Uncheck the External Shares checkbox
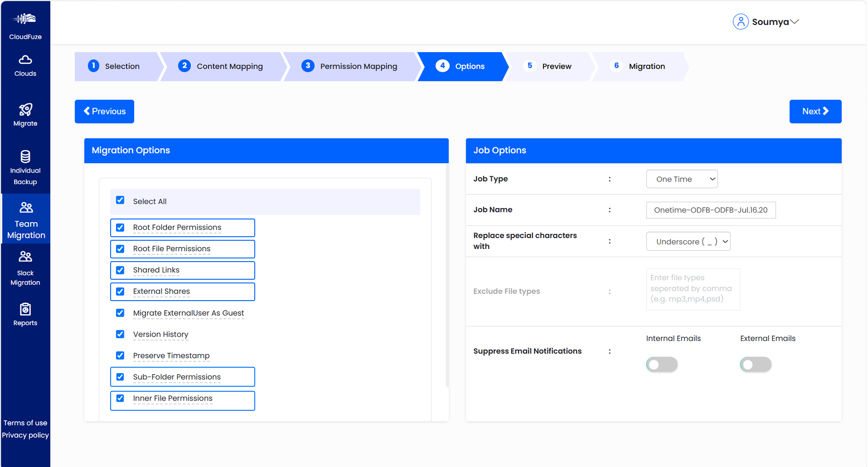868x467 pixels. pyautogui.click(x=120, y=291)
